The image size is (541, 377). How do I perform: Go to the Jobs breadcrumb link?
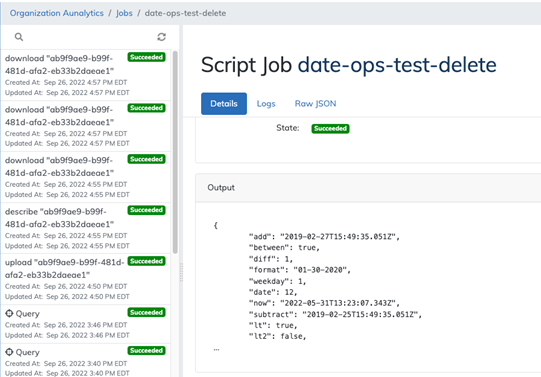[x=124, y=13]
